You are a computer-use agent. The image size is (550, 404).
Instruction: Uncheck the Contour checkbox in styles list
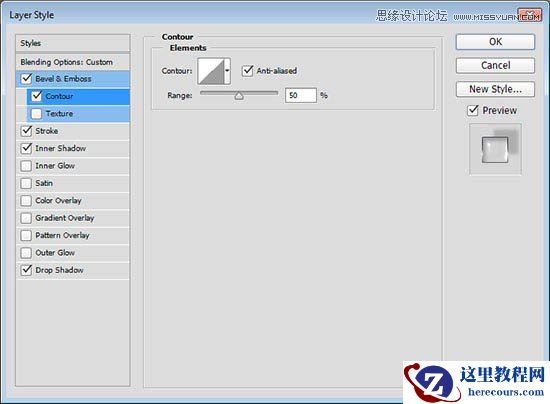(37, 96)
